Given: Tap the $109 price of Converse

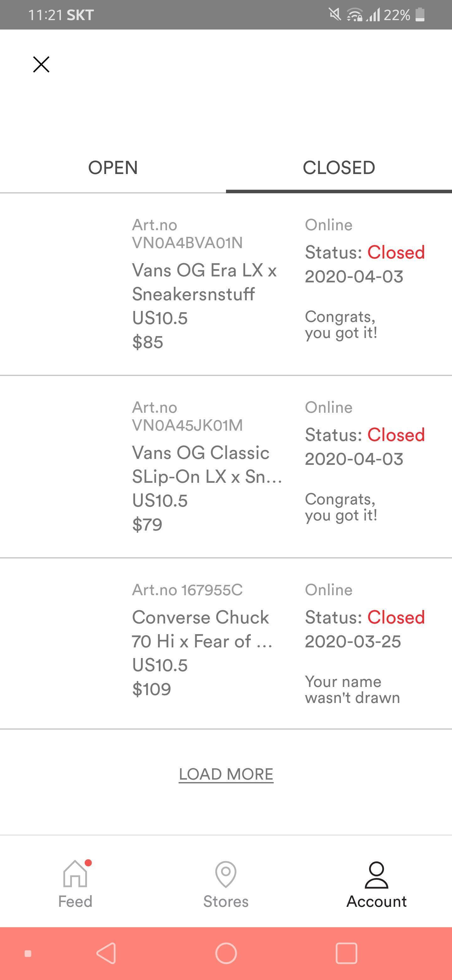Looking at the screenshot, I should pyautogui.click(x=151, y=689).
